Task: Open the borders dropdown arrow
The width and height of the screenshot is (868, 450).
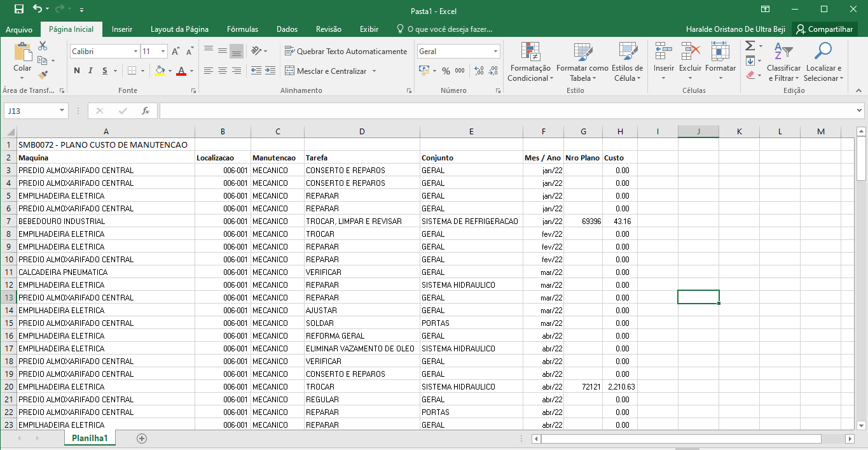Action: [142, 71]
